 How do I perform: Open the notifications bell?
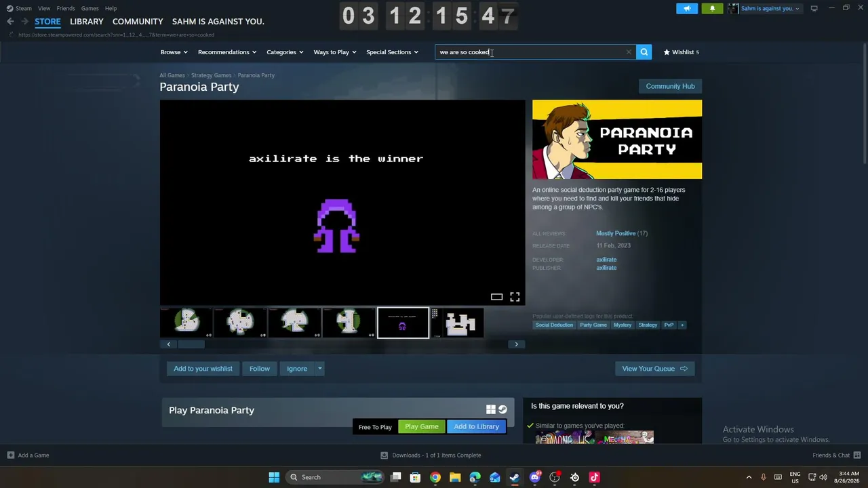coord(712,8)
